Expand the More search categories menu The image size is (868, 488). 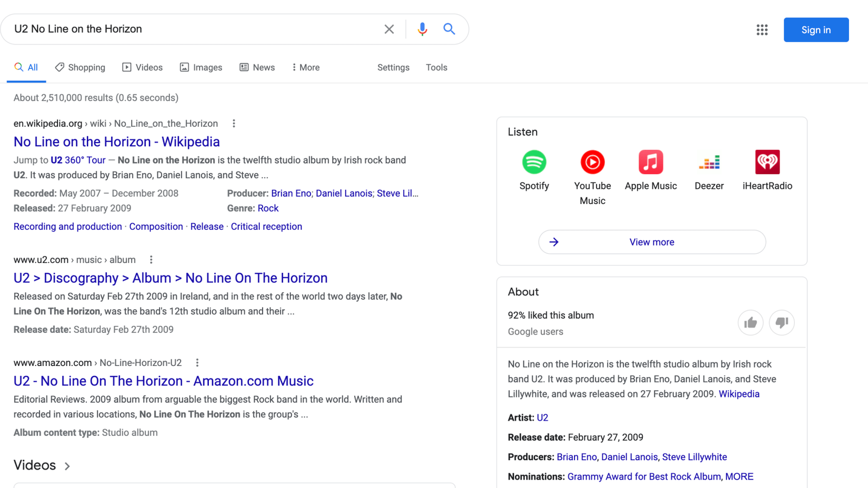(x=306, y=67)
